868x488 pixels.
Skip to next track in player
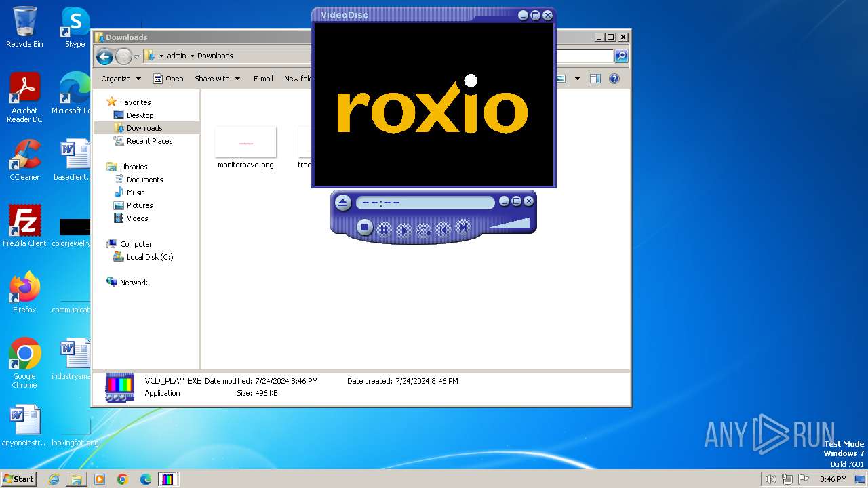click(462, 228)
